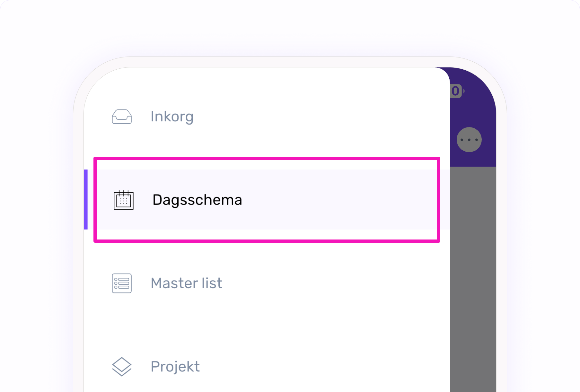The image size is (580, 392).
Task: Click the Inkorg inbox tray icon
Action: [x=122, y=117]
